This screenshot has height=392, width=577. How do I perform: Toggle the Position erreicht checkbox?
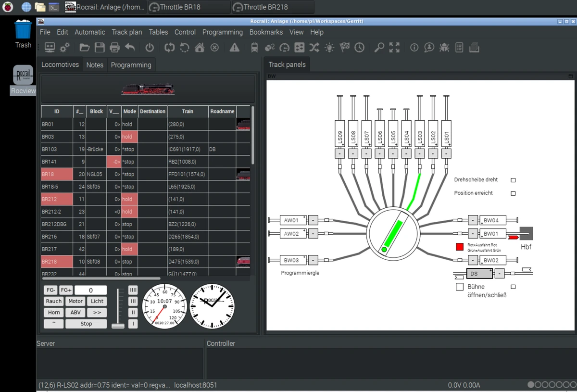pos(513,193)
